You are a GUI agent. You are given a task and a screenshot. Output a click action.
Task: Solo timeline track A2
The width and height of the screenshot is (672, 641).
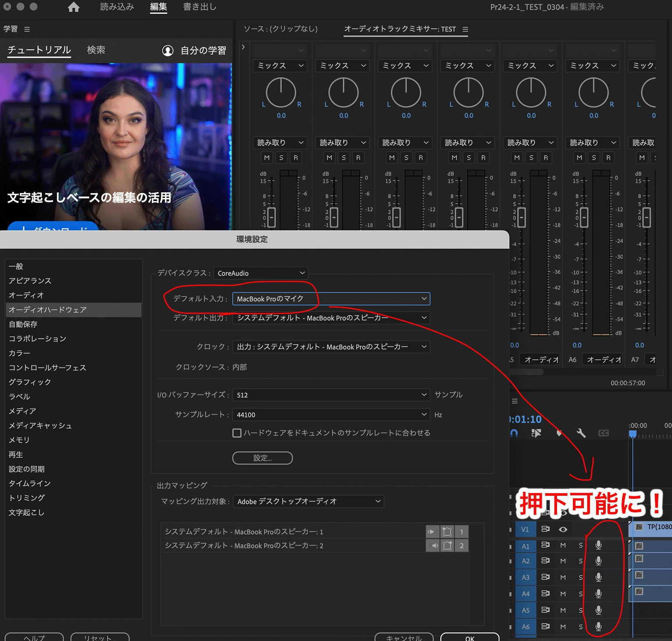(x=580, y=561)
